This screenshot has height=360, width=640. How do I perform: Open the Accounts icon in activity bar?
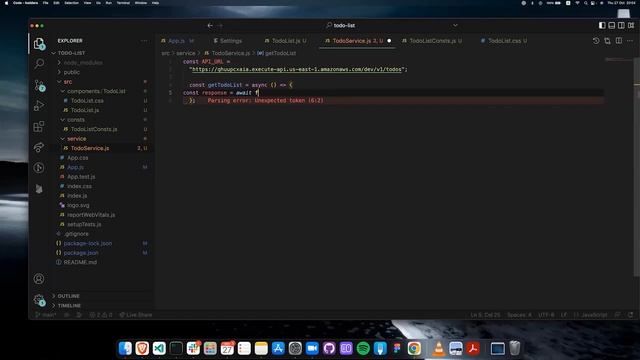(x=39, y=279)
